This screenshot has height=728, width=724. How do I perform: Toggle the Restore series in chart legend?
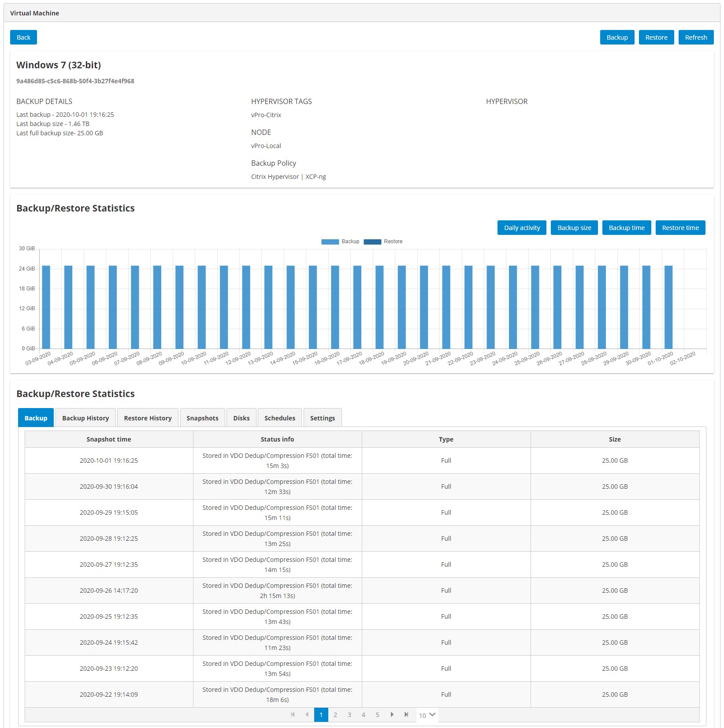click(383, 241)
